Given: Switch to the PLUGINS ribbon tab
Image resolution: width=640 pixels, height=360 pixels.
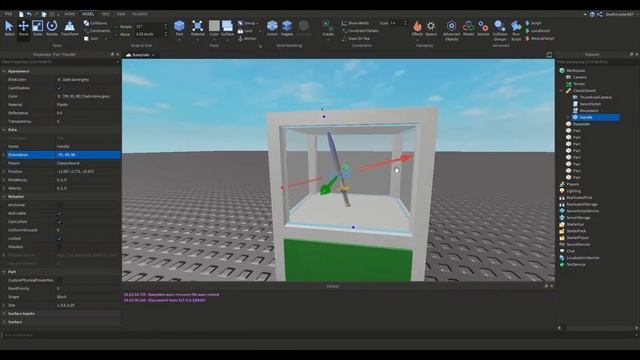Looking at the screenshot, I should click(140, 14).
